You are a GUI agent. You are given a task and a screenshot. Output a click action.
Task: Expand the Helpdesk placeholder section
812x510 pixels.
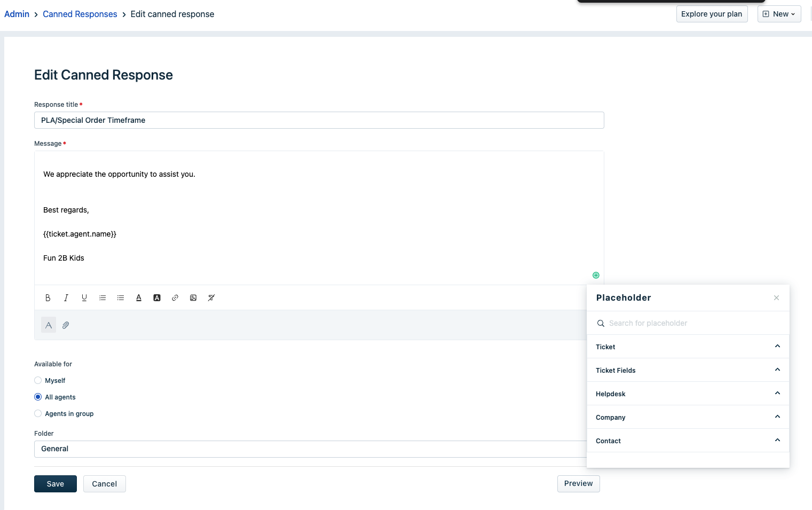(x=688, y=394)
